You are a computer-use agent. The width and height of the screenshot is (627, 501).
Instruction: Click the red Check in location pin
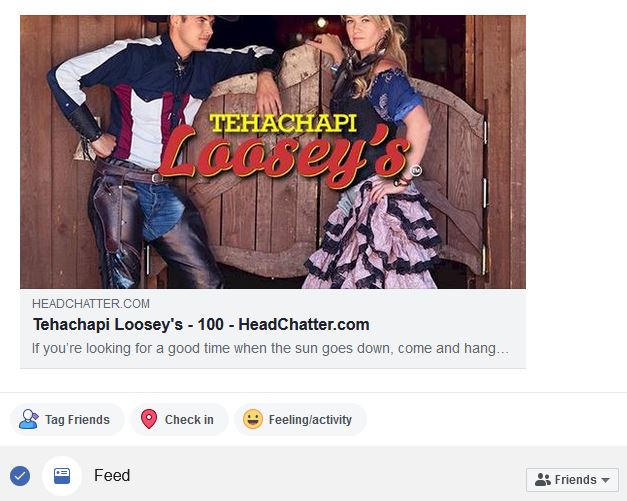click(x=149, y=419)
